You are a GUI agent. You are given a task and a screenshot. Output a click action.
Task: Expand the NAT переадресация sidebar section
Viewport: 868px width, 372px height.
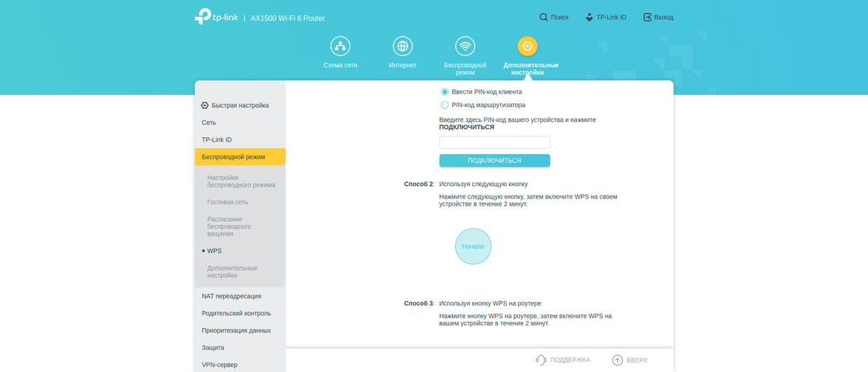[231, 296]
